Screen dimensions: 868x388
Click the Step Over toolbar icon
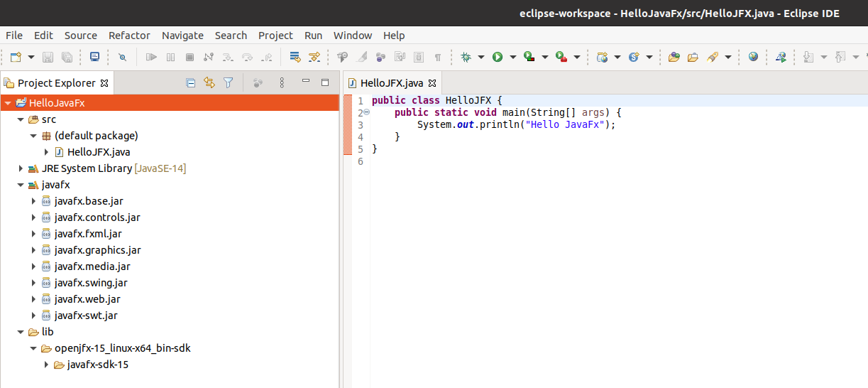[x=247, y=57]
